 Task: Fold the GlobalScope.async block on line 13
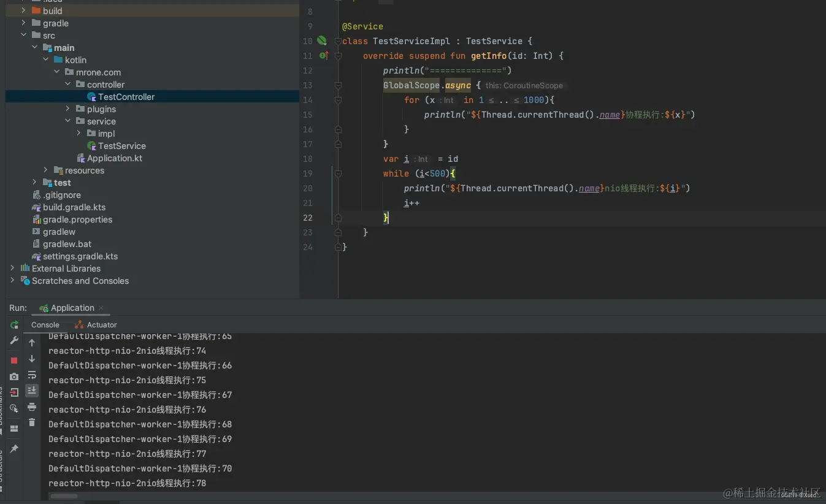point(338,85)
